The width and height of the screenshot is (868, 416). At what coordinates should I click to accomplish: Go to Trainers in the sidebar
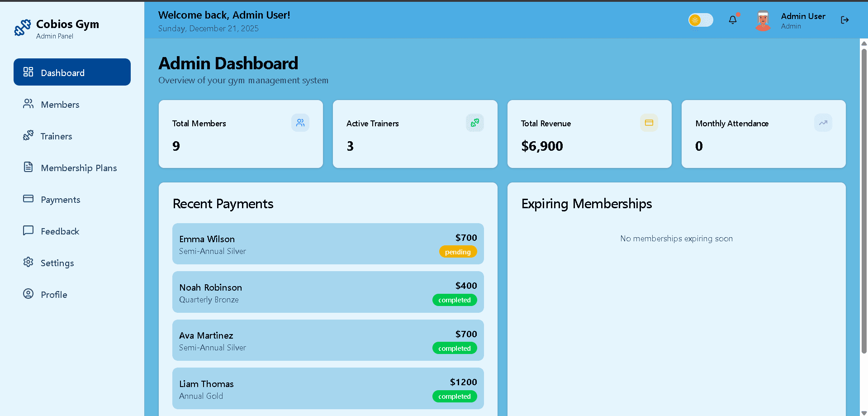(56, 136)
